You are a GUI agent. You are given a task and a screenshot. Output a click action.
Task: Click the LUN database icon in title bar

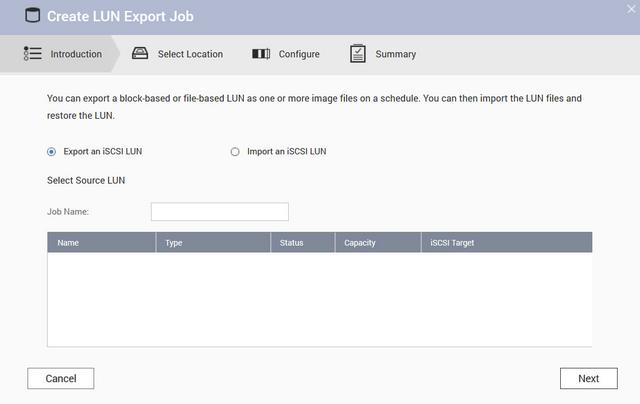pyautogui.click(x=33, y=16)
